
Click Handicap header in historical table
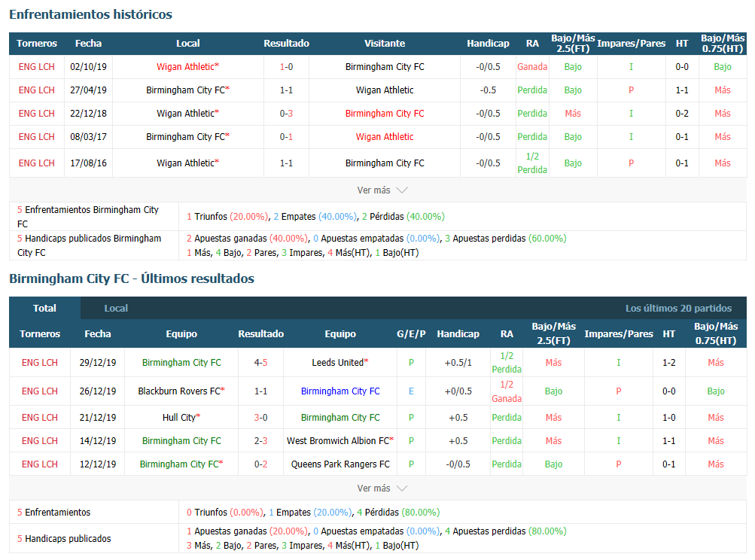[x=488, y=44]
